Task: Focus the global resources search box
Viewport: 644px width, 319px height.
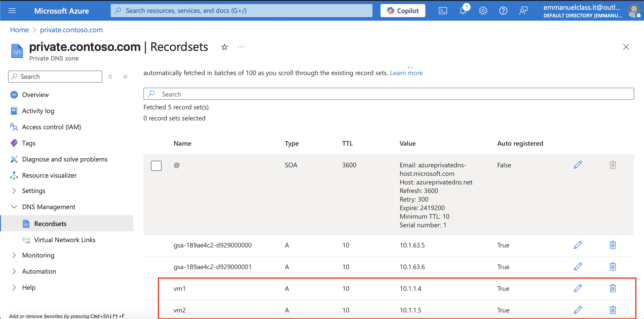Action: click(x=241, y=11)
